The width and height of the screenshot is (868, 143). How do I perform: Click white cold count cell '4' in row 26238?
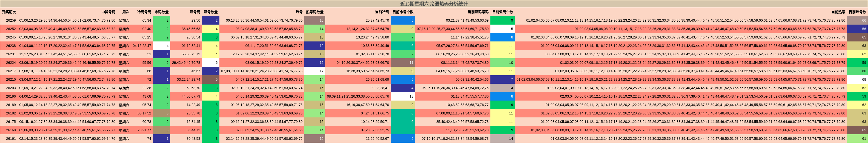161,46
